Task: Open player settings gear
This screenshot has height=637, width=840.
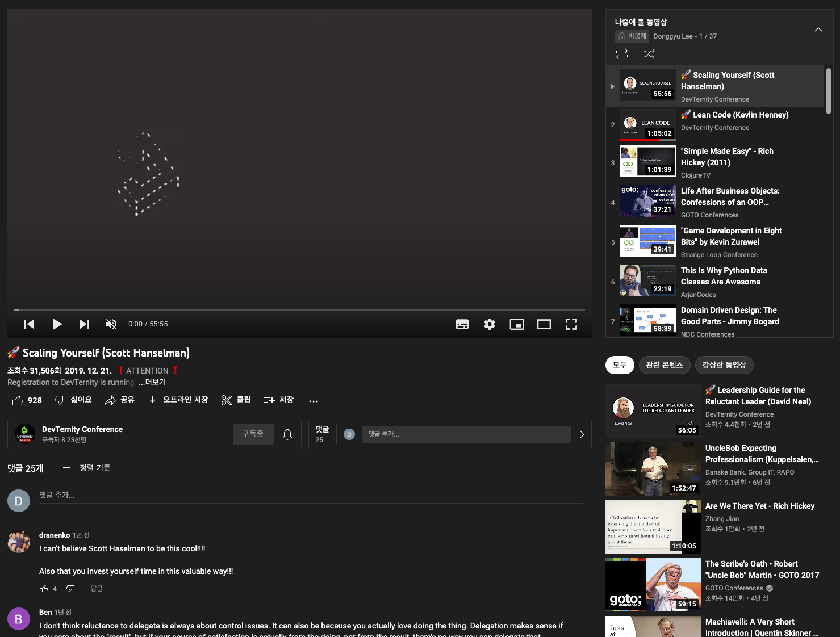Action: tap(490, 324)
